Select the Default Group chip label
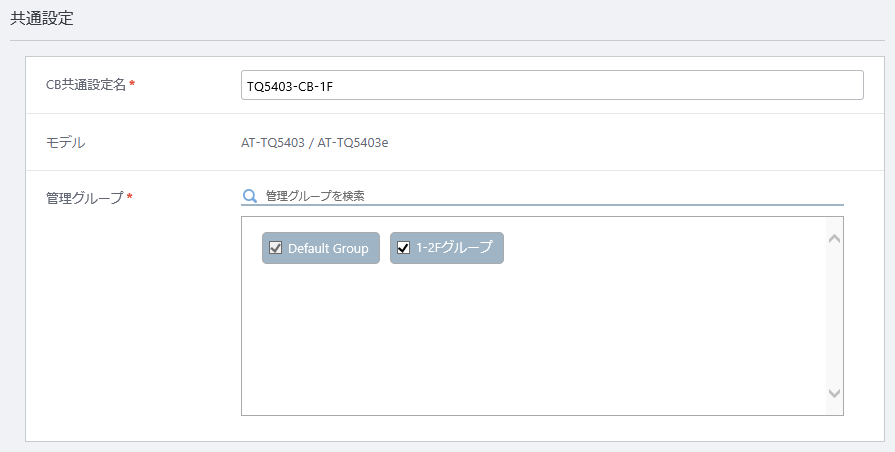Viewport: 895px width, 452px height. (x=328, y=248)
